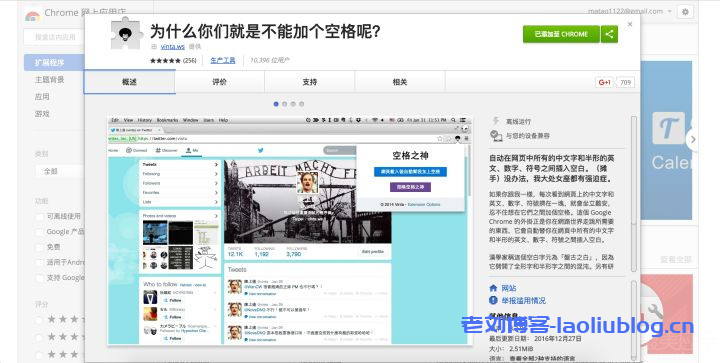
Task: Click the report abuse flag icon
Action: 493,301
